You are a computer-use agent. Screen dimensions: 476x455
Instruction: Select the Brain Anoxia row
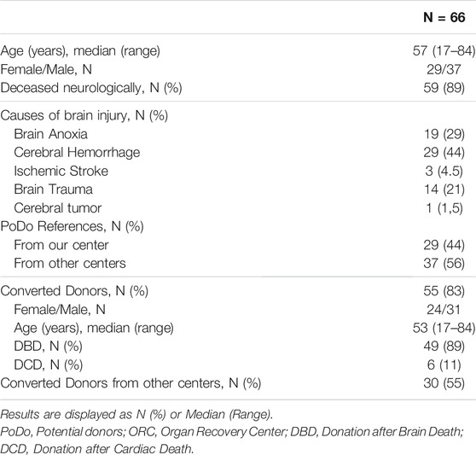coord(238,134)
